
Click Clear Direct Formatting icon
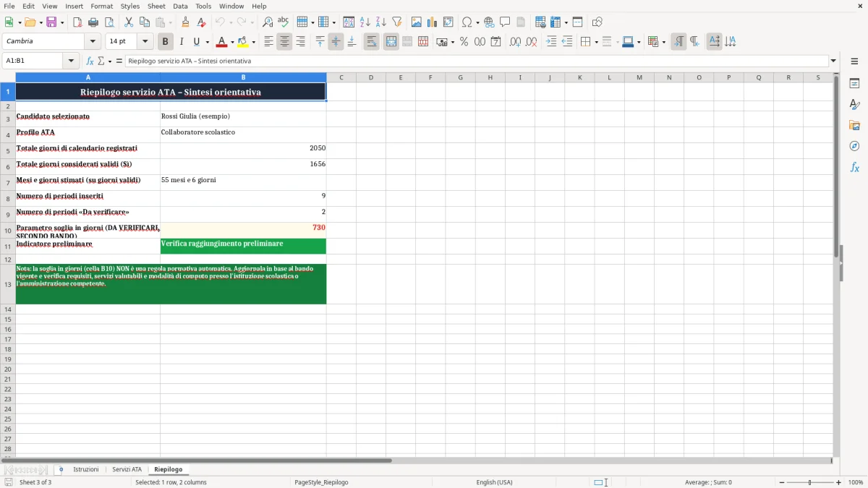(202, 22)
